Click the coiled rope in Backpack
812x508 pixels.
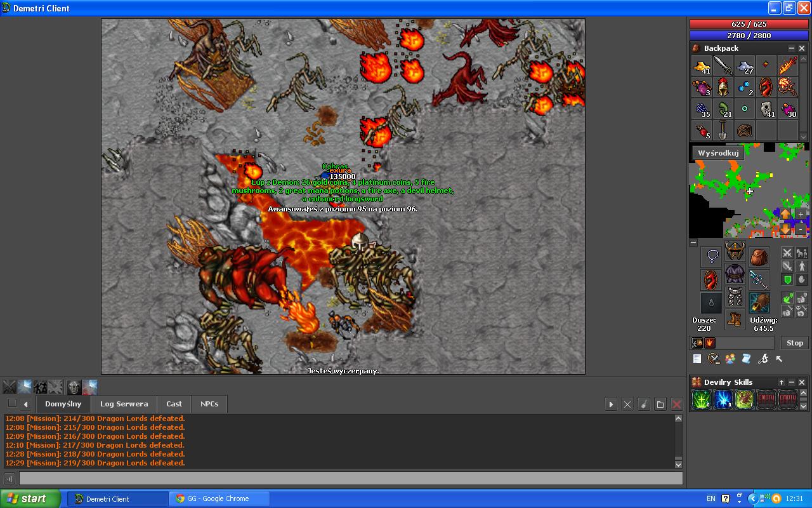[744, 130]
